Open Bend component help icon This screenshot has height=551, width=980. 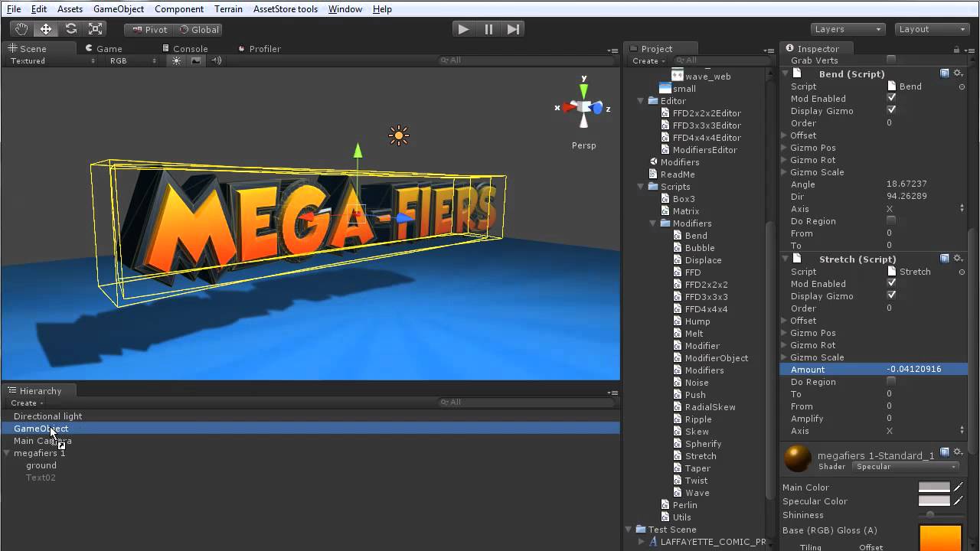point(945,73)
